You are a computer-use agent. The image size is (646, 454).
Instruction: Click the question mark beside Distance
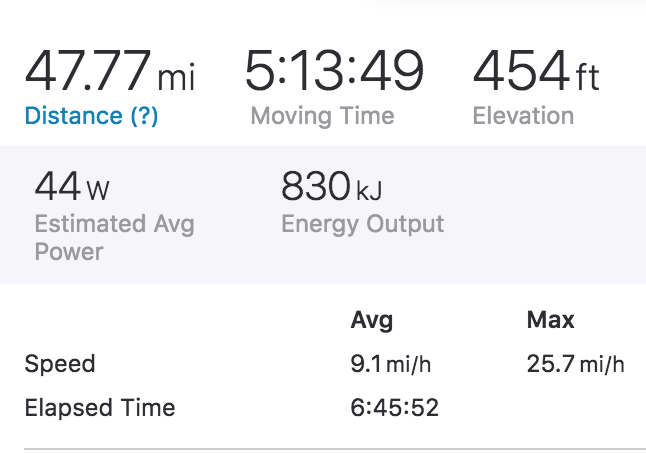click(x=144, y=116)
